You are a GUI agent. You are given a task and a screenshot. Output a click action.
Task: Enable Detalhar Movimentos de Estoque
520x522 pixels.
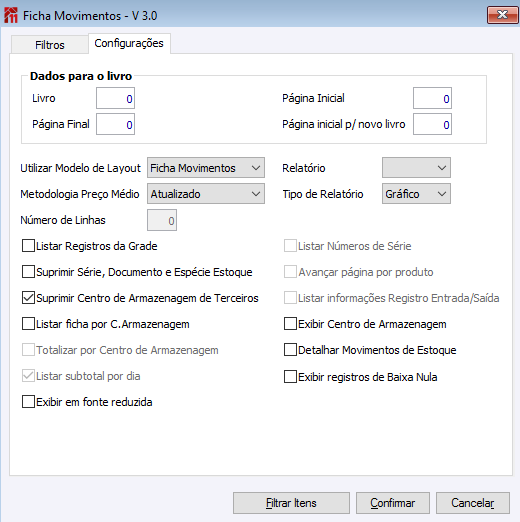click(290, 350)
